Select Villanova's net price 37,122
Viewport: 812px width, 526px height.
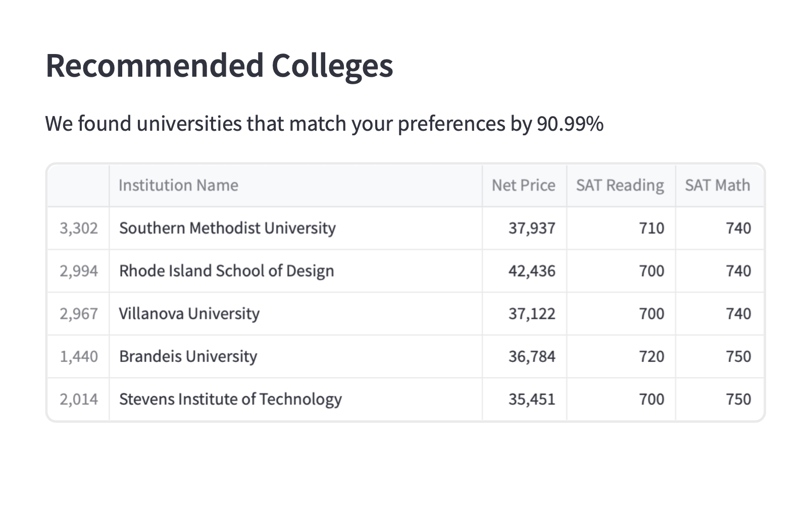tap(531, 314)
